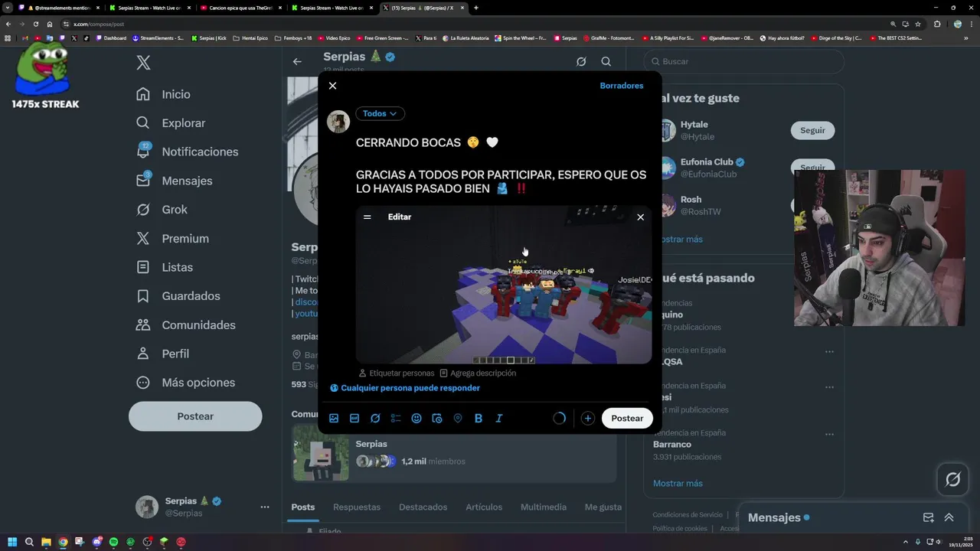
Task: Go back with profile arrow
Action: (x=297, y=62)
